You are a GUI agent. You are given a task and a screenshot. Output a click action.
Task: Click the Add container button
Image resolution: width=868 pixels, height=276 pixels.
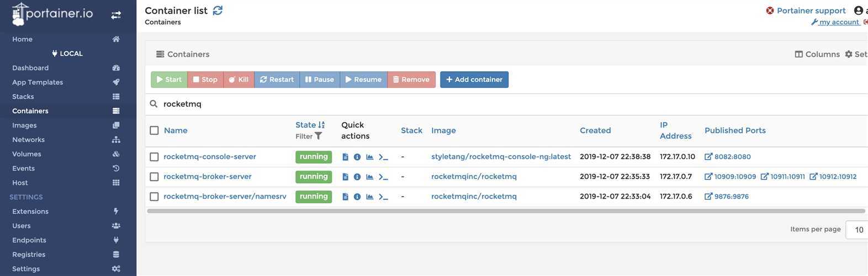(474, 79)
